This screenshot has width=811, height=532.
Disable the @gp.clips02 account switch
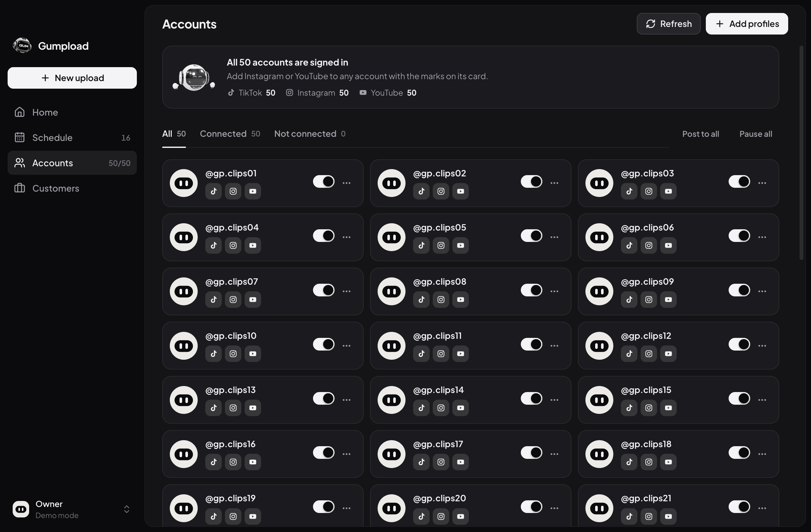(532, 181)
